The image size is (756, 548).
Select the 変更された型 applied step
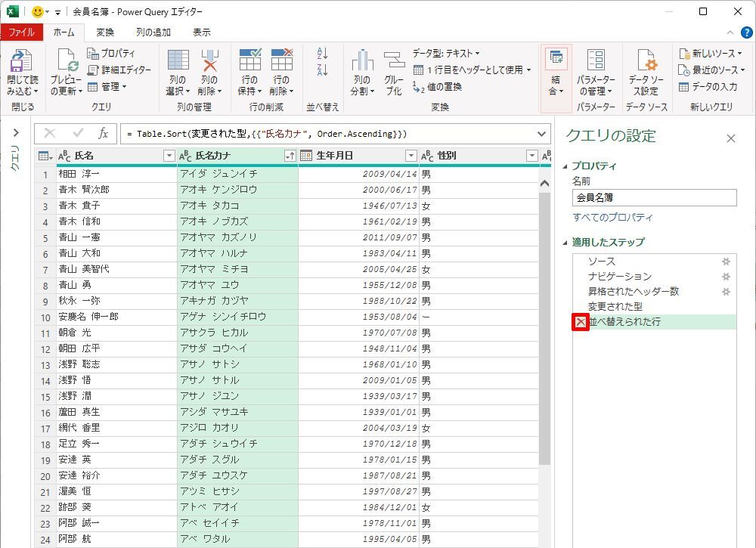coord(615,307)
